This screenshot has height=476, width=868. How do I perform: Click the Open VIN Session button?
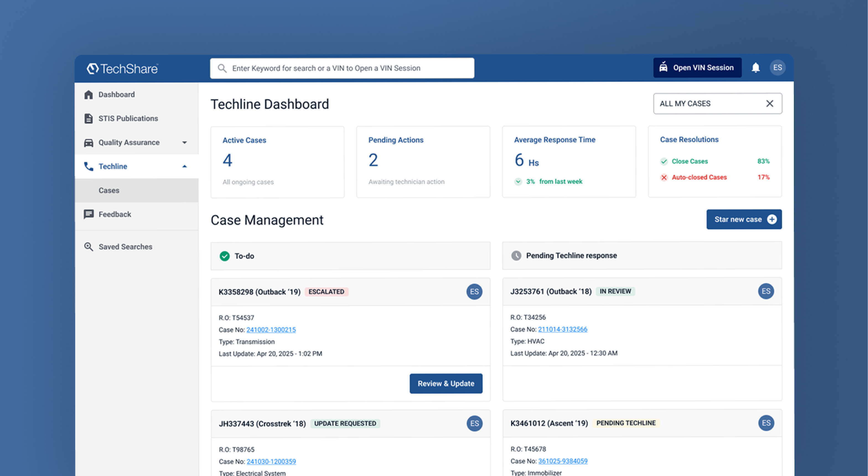[698, 68]
